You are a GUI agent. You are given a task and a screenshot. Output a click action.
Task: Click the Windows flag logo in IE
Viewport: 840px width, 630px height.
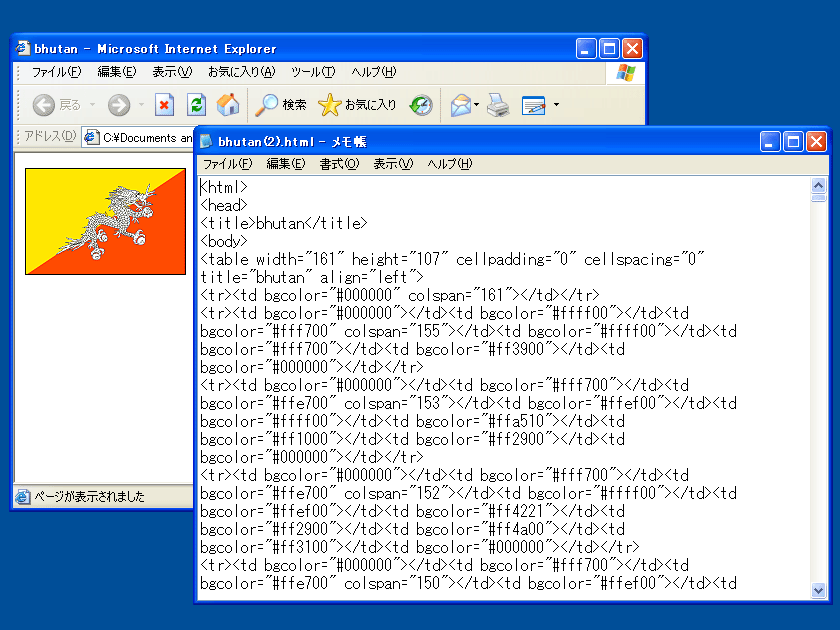click(x=625, y=73)
